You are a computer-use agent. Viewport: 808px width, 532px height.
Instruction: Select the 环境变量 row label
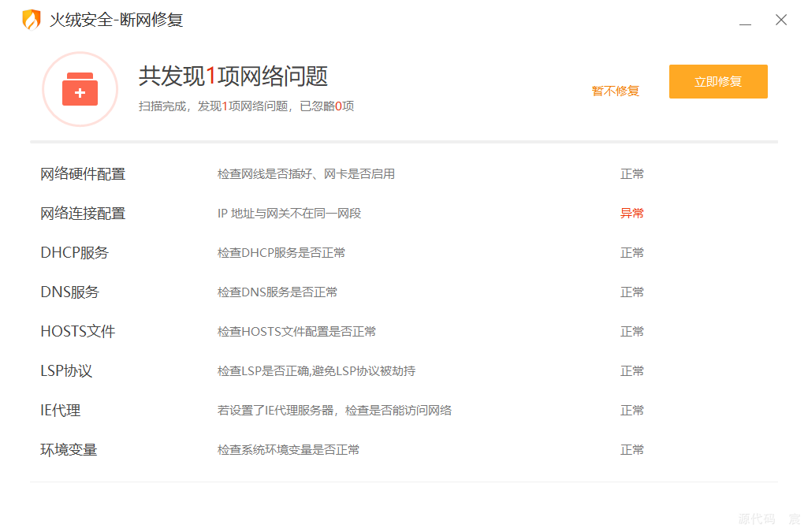pos(69,449)
